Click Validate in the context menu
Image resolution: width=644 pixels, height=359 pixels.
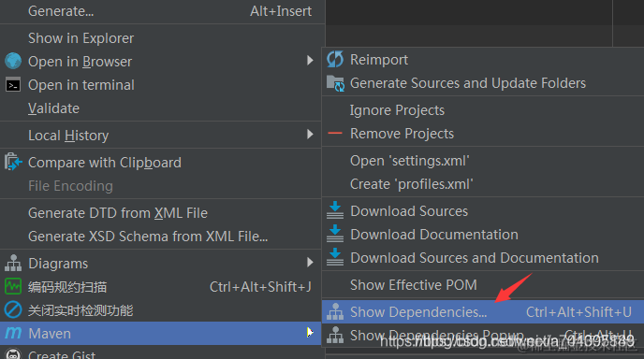(53, 108)
